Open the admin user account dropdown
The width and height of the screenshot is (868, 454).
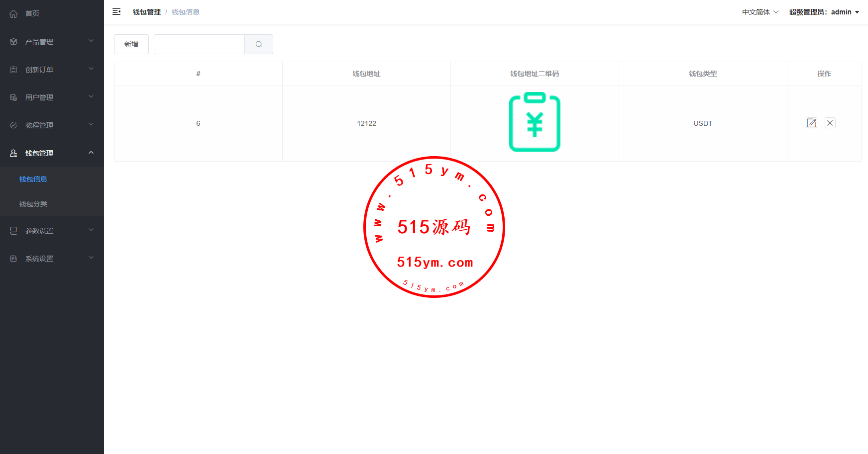point(824,12)
